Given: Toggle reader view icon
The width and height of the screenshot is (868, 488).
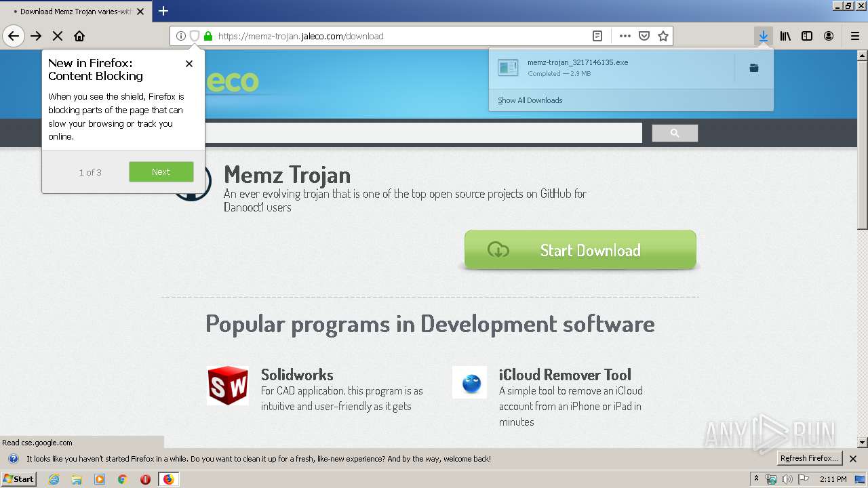Looking at the screenshot, I should (x=597, y=36).
